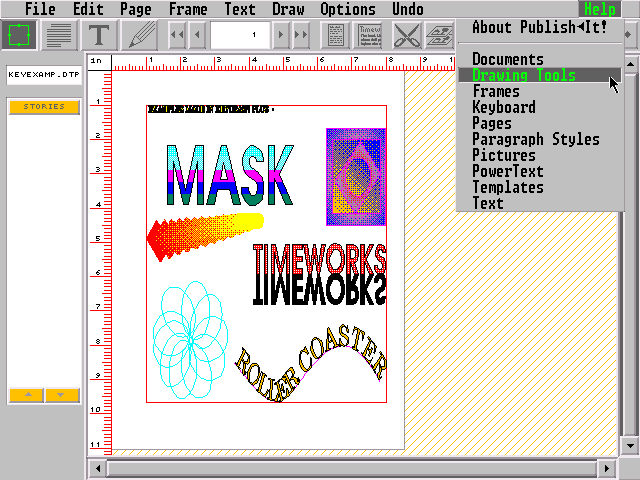The height and width of the screenshot is (480, 640).
Task: Select the red TIMEWORKS text
Action: coord(319,259)
